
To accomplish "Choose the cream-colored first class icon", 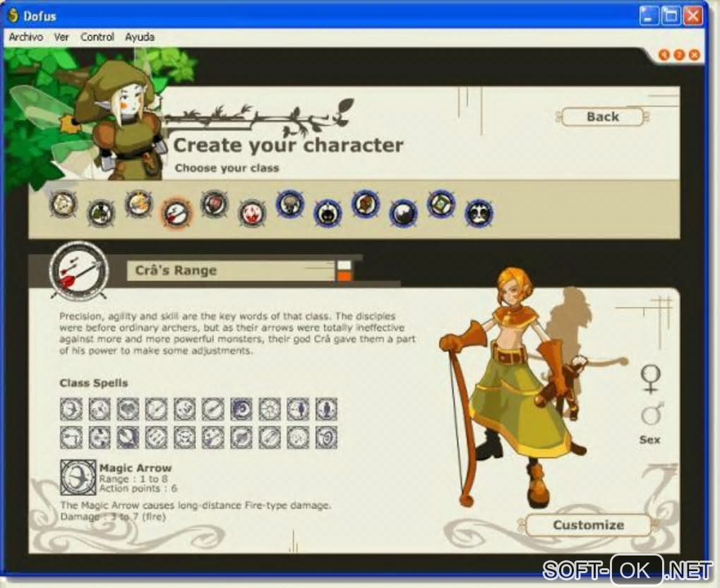I will pyautogui.click(x=64, y=204).
